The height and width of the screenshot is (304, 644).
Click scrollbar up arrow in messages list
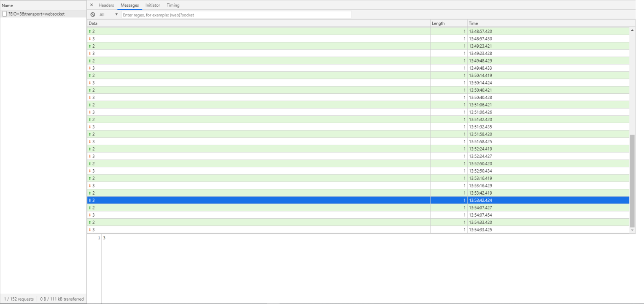[x=632, y=30]
